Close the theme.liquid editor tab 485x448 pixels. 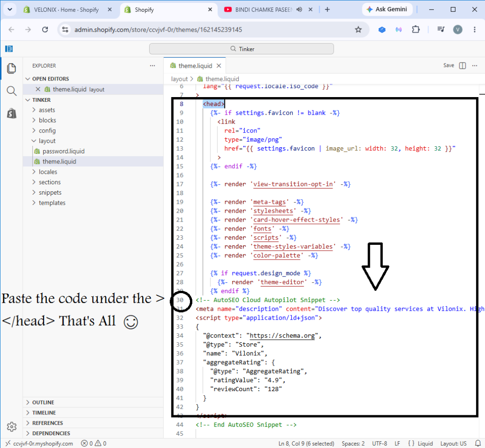(x=219, y=66)
